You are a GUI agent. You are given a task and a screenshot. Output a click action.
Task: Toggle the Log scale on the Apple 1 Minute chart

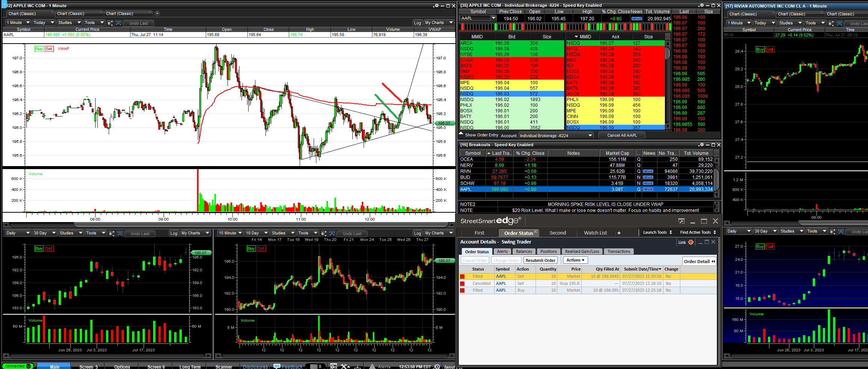pyautogui.click(x=417, y=23)
